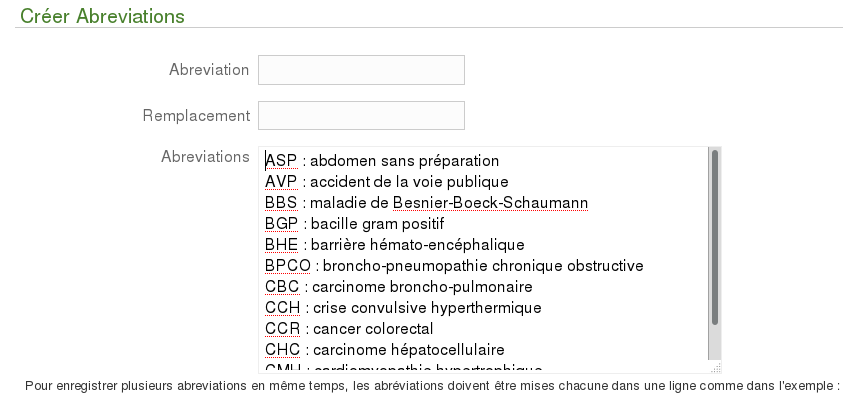This screenshot has height=399, width=843.
Task: Click the textarea resize grip corner
Action: (x=716, y=368)
